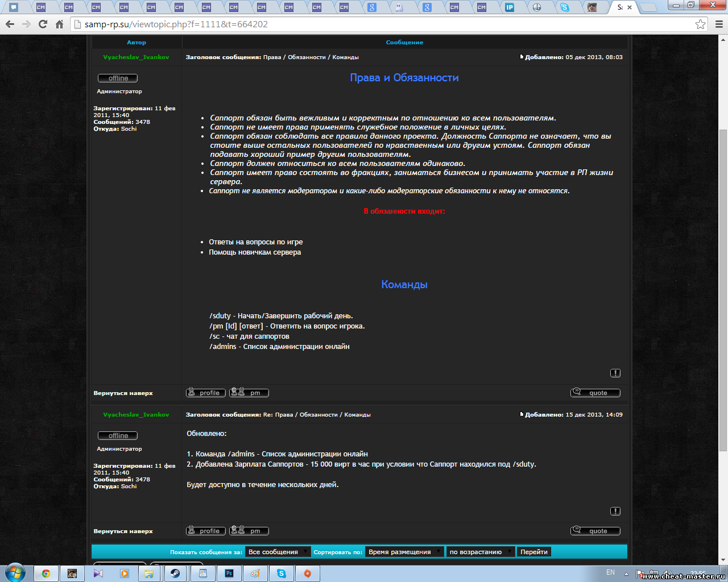
Task: Click the quote button on the first post
Action: pyautogui.click(x=595, y=393)
